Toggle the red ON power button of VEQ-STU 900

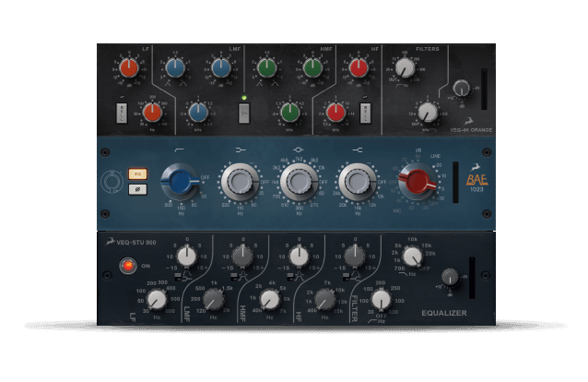tap(128, 266)
